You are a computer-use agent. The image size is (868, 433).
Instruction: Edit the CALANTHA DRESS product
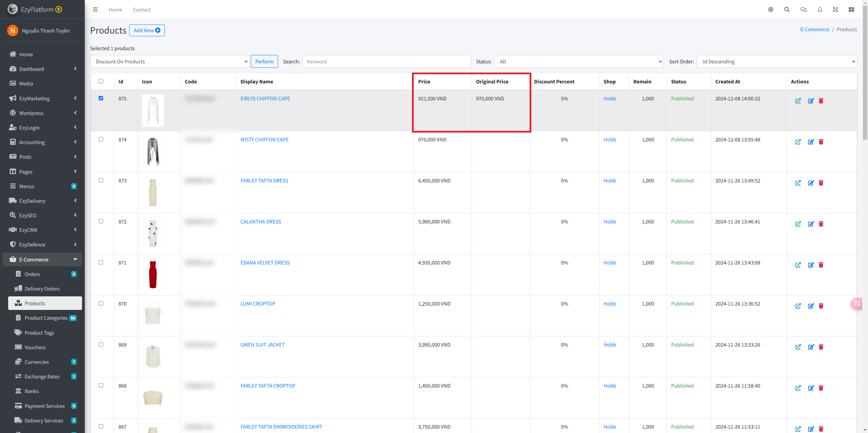pos(811,224)
